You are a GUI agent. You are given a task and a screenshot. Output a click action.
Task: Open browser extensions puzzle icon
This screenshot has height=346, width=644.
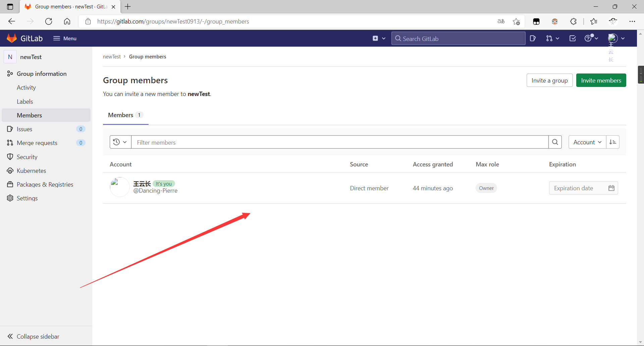[x=574, y=21]
